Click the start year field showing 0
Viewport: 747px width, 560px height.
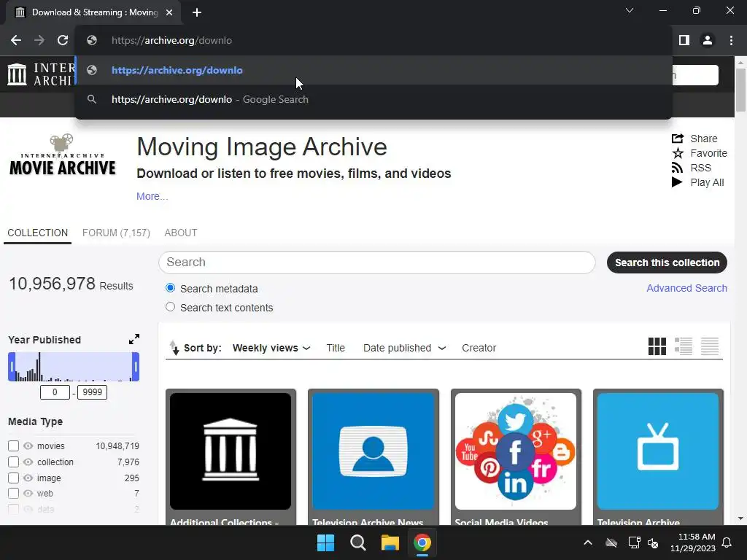(x=55, y=392)
